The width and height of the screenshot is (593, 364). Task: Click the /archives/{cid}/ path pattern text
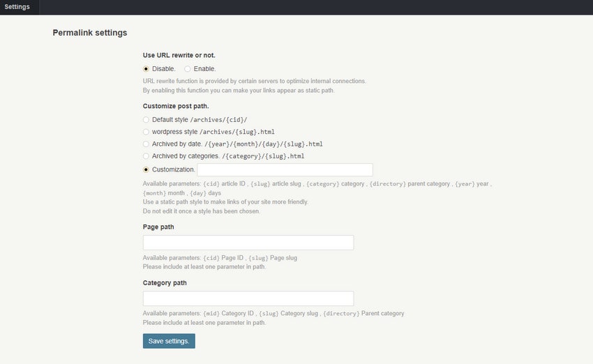(x=218, y=120)
